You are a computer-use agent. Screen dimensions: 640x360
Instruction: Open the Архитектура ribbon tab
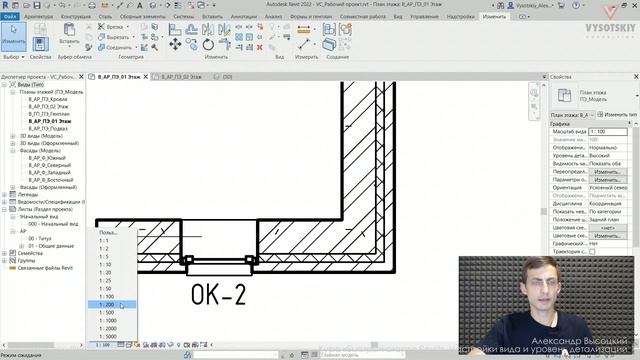(38, 16)
